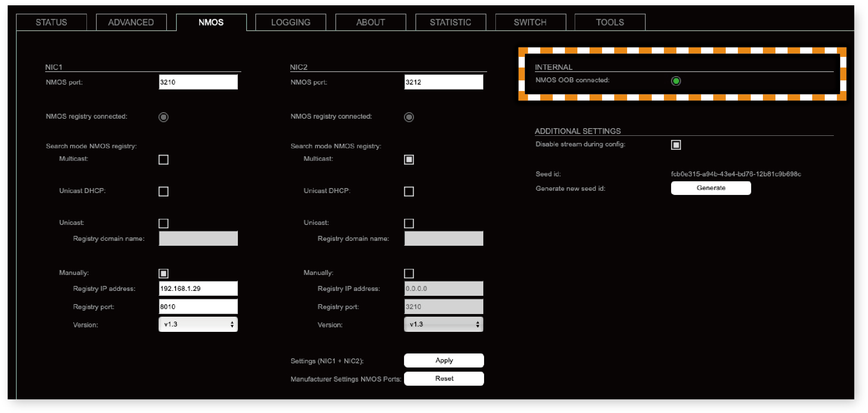Enable NIC2 Manually checkbox
The height and width of the screenshot is (413, 868).
click(x=409, y=273)
